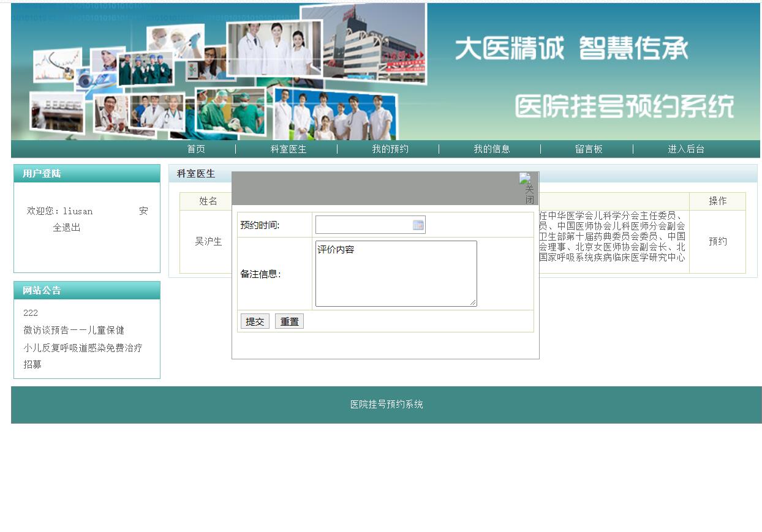Screen dimensions: 762x532
Task: Click the 备注信息 comment textarea
Action: (395, 272)
